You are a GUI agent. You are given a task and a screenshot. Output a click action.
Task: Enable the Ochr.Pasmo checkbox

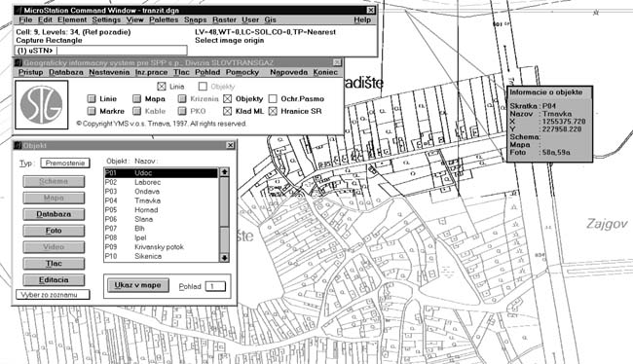coord(274,99)
